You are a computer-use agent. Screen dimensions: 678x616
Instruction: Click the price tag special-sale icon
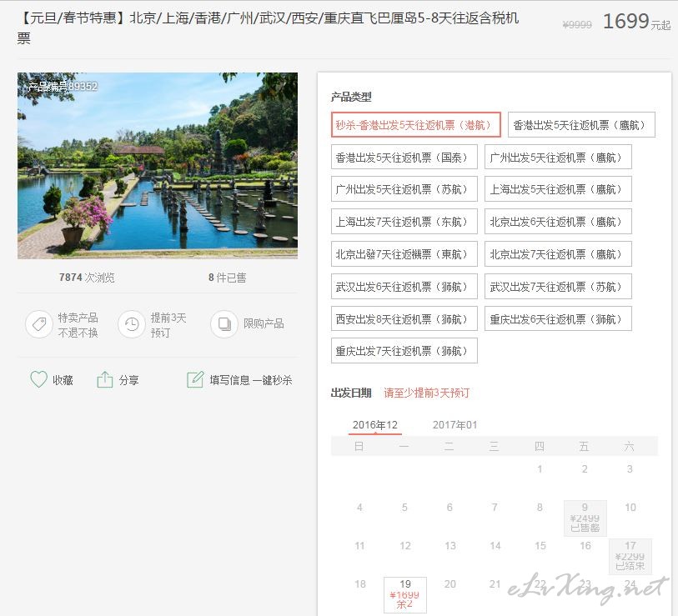(39, 324)
